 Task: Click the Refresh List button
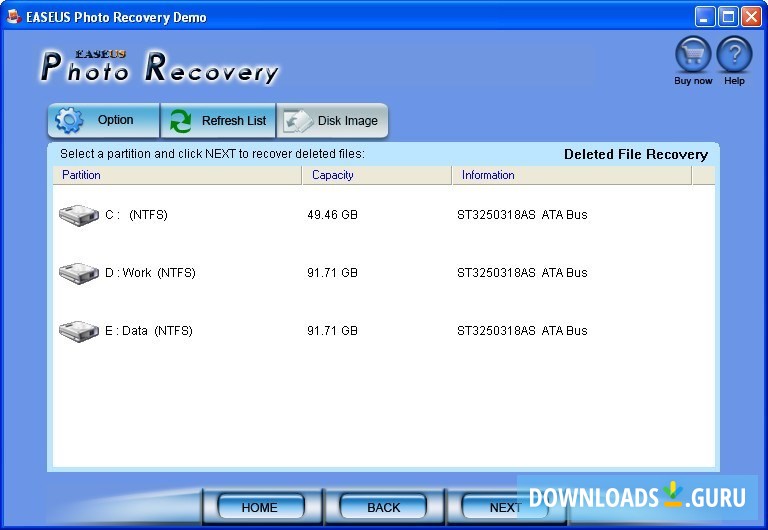[x=218, y=120]
